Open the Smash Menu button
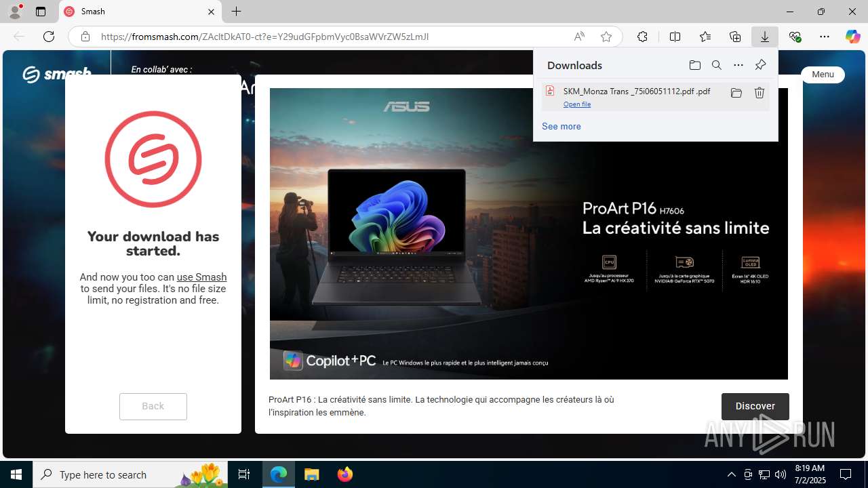The width and height of the screenshot is (868, 488). coord(823,75)
